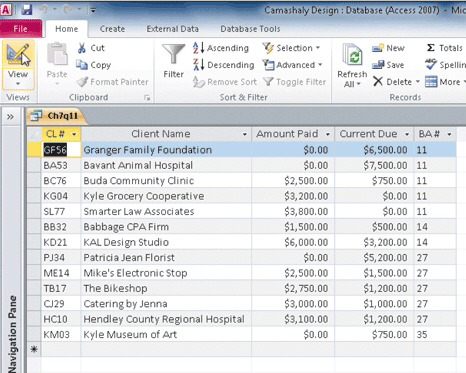The width and height of the screenshot is (466, 373).
Task: Click the Spelling check command
Action: 445,65
